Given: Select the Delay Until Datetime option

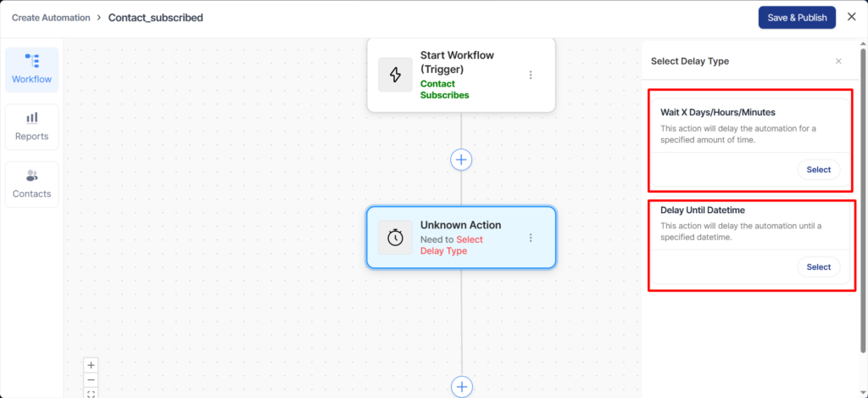Looking at the screenshot, I should [818, 267].
